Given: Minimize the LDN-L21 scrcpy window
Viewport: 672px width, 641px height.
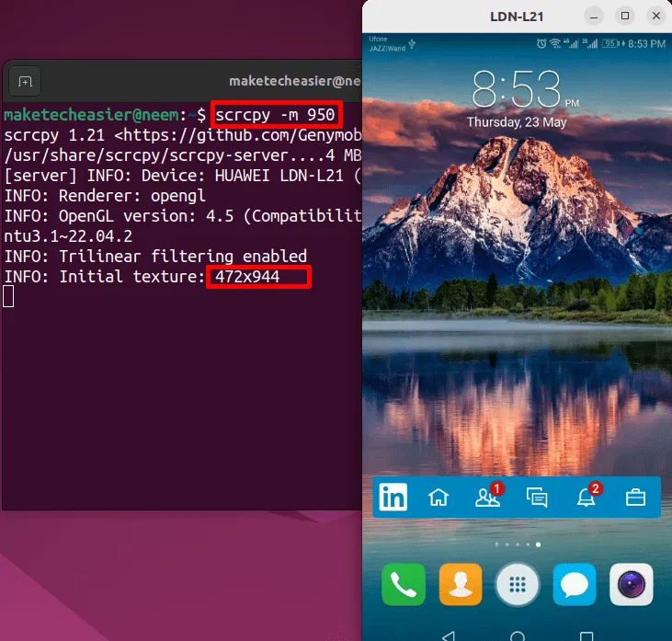Looking at the screenshot, I should point(594,17).
